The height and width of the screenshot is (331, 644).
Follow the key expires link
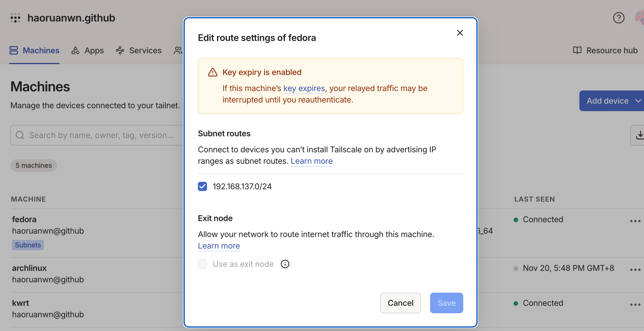[x=304, y=88]
